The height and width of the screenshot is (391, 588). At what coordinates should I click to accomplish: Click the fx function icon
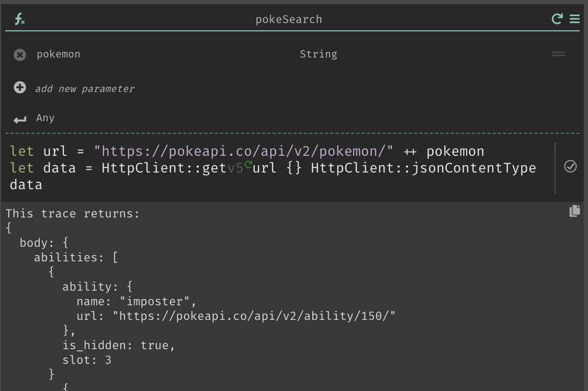tap(19, 19)
